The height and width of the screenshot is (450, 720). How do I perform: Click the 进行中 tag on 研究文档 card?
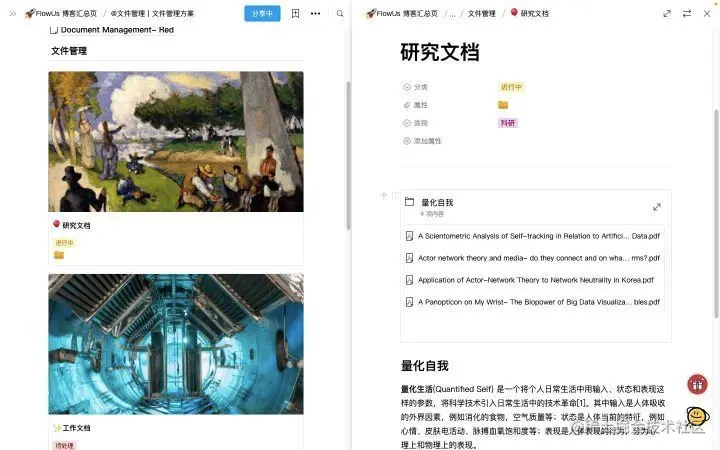[64, 242]
